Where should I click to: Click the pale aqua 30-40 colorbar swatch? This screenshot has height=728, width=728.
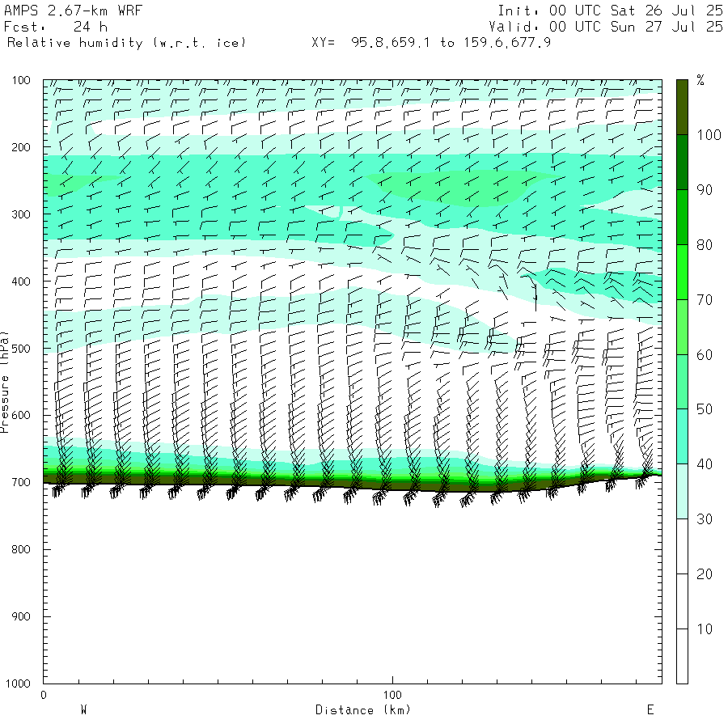(x=682, y=492)
